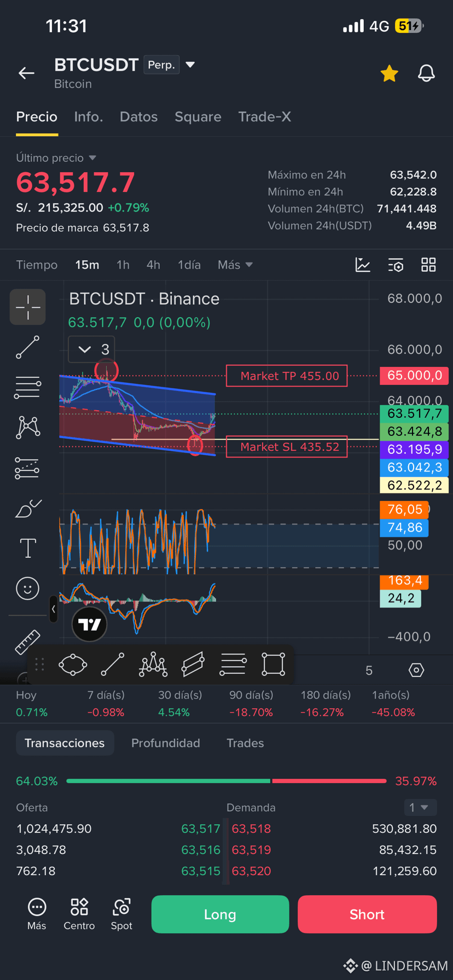Select the trend line drawing tool
Image resolution: width=453 pixels, height=980 pixels.
[x=28, y=347]
